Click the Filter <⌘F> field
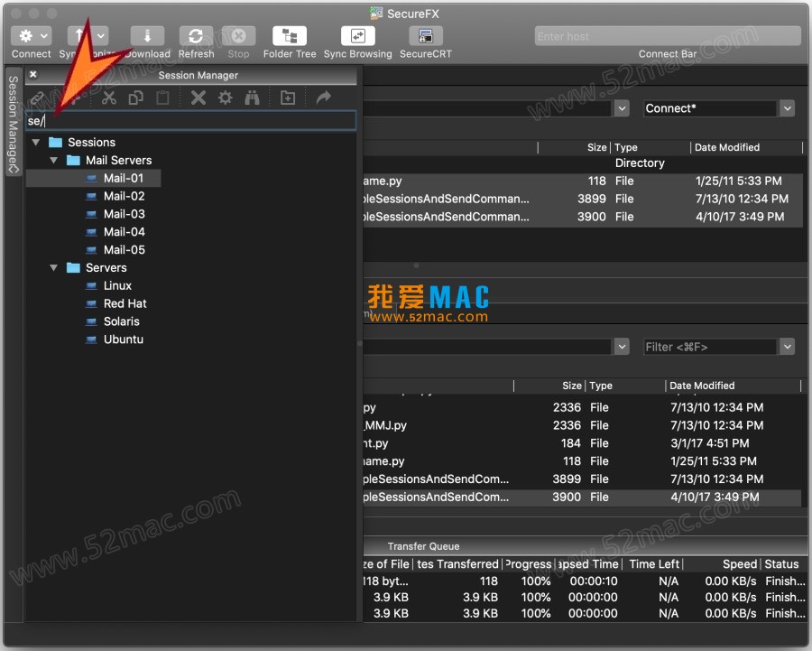812x651 pixels. [x=710, y=347]
